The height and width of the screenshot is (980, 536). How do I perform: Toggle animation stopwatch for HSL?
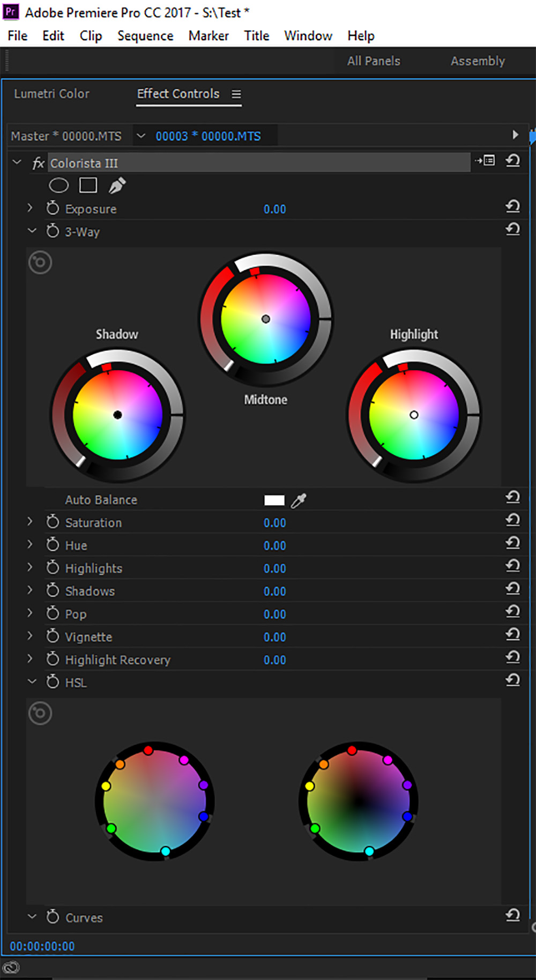point(53,682)
